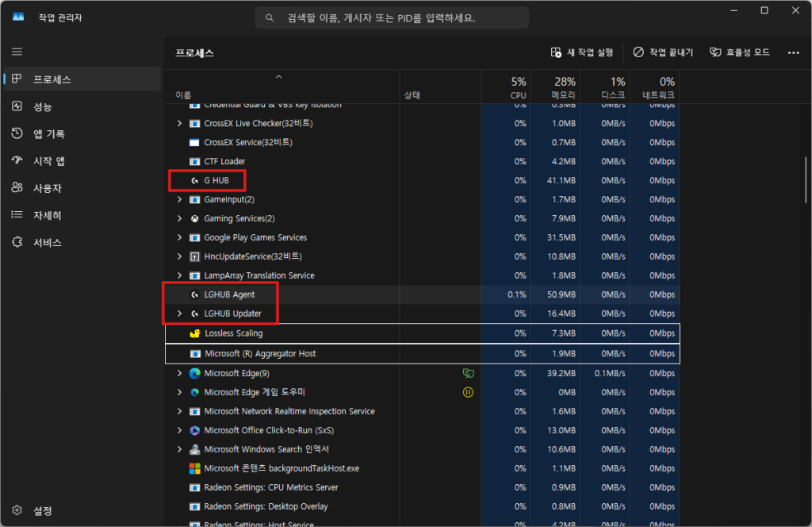Select the 0.1MB/s disk value of Microsoft Edge
The image size is (812, 527).
tap(610, 373)
